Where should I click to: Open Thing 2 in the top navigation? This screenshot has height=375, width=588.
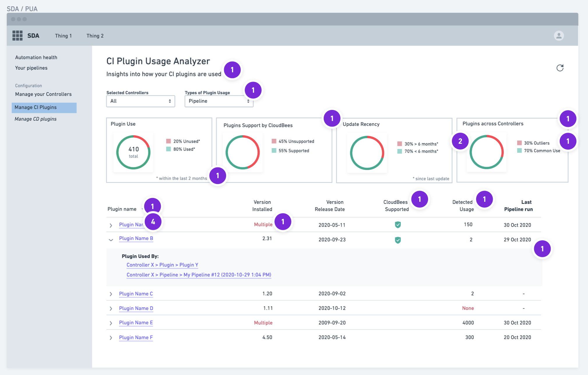point(95,36)
